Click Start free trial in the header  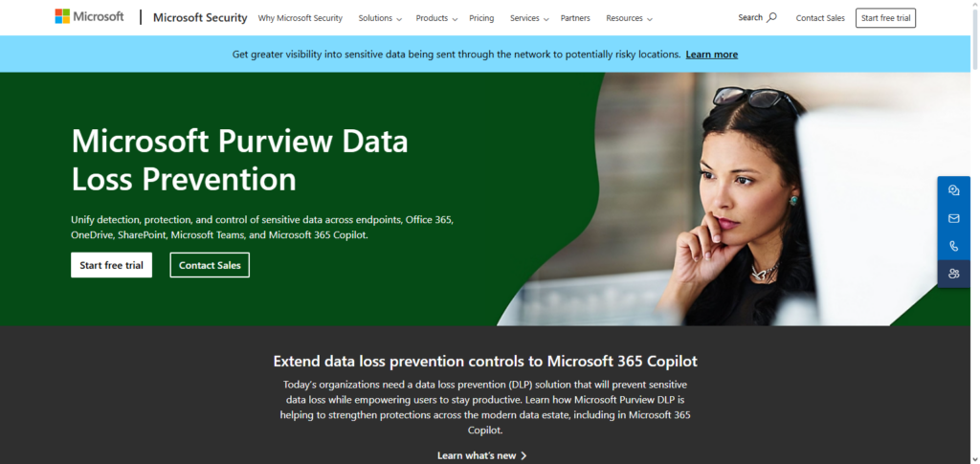[x=885, y=18]
